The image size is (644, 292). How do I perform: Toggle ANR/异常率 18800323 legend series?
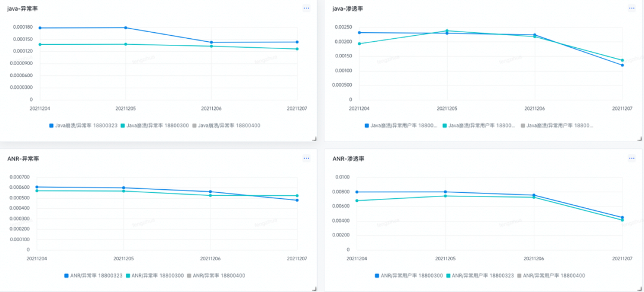(x=95, y=275)
